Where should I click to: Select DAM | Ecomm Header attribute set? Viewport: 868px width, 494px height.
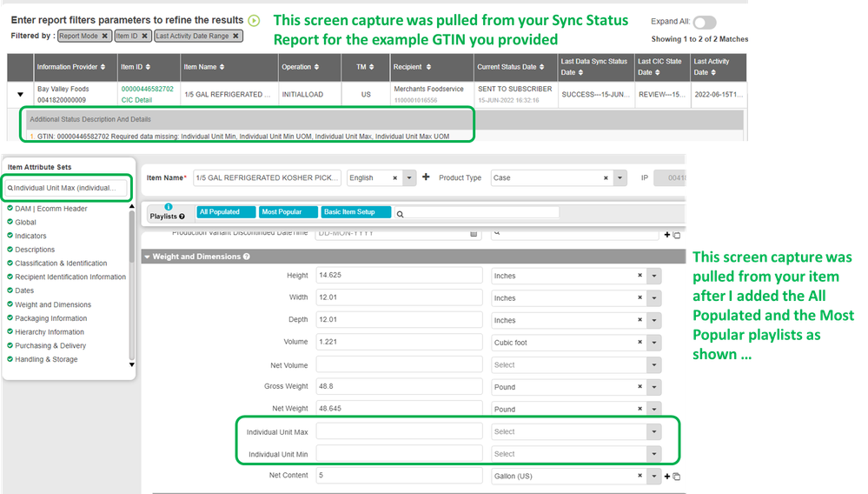click(x=51, y=209)
